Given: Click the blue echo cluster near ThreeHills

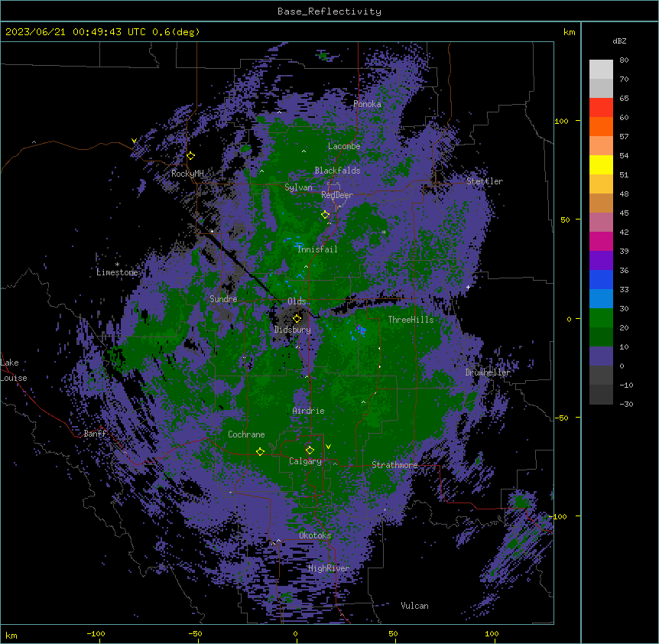Looking at the screenshot, I should 358,332.
